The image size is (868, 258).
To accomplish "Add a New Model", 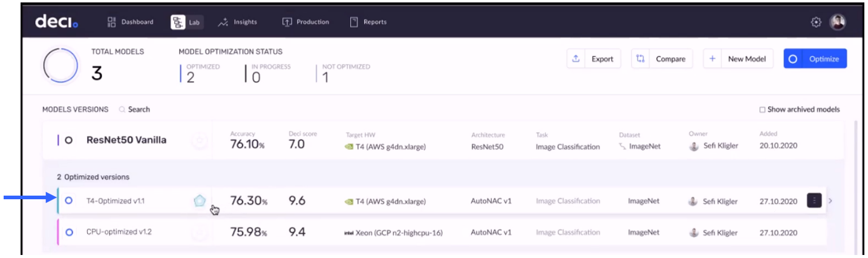I will (738, 59).
